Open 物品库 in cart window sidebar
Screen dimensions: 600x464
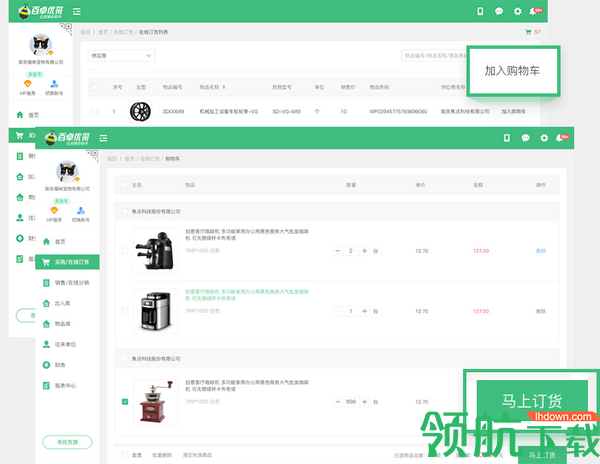pyautogui.click(x=57, y=324)
